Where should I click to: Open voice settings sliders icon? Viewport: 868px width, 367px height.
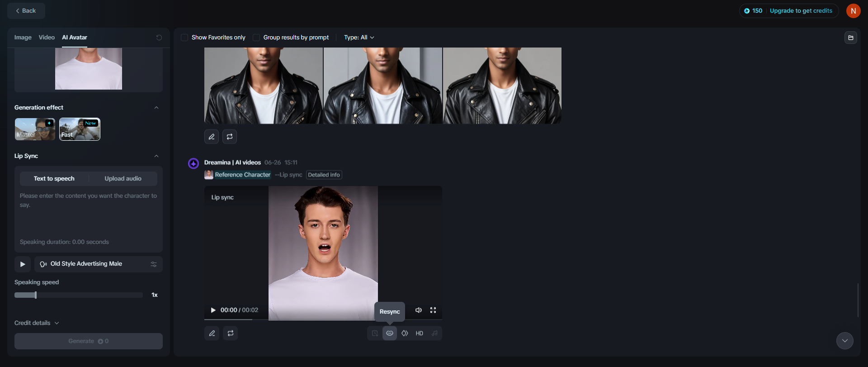pos(154,264)
